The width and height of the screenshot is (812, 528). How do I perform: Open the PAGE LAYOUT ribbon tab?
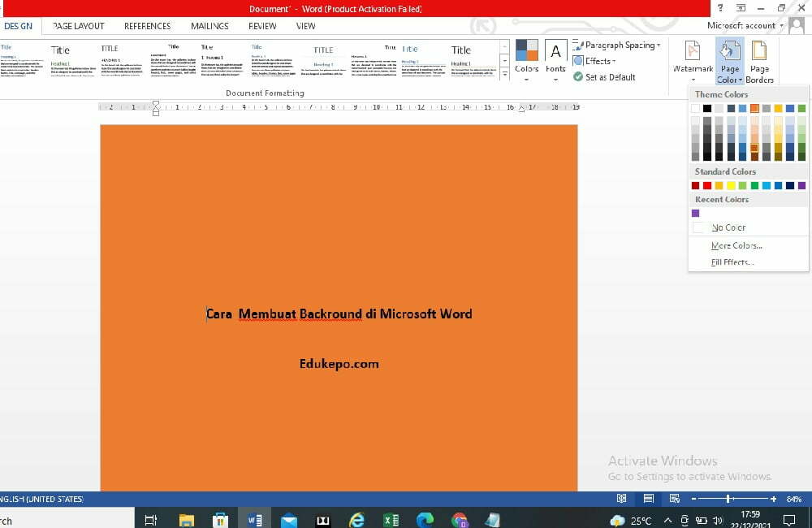[77, 26]
